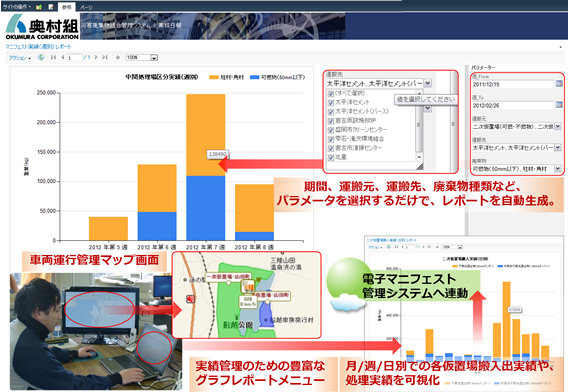
Task: Jump to last report page
Action: pos(105,57)
